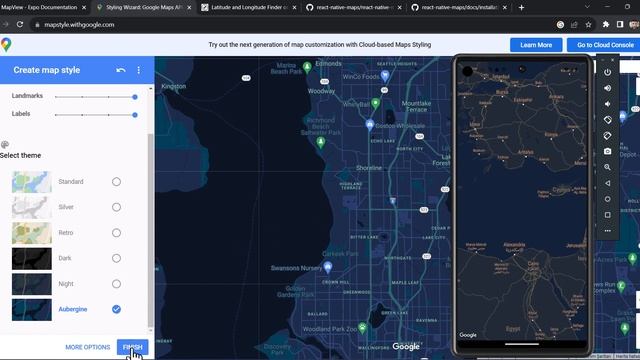Open emulator extended controls three dots
The image size is (640, 360).
(x=607, y=231)
